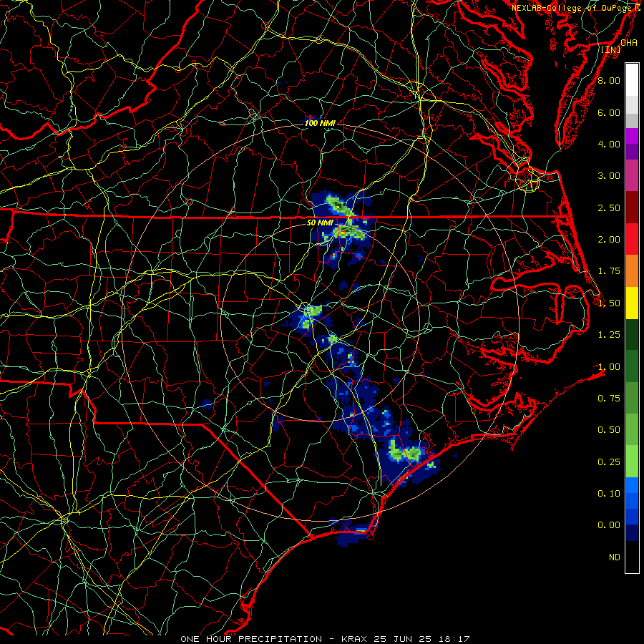The image size is (644, 644).
Task: Click the ND legend label
Action: [615, 557]
